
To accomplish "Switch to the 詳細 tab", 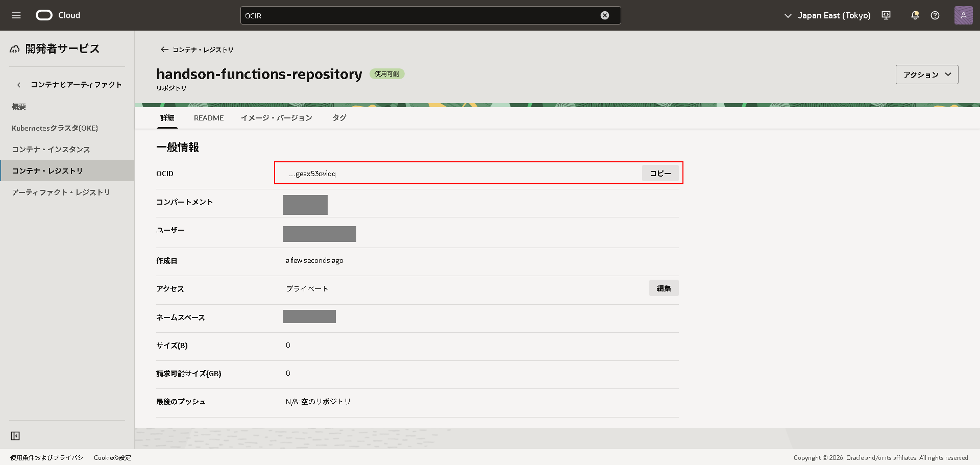I will (x=167, y=118).
